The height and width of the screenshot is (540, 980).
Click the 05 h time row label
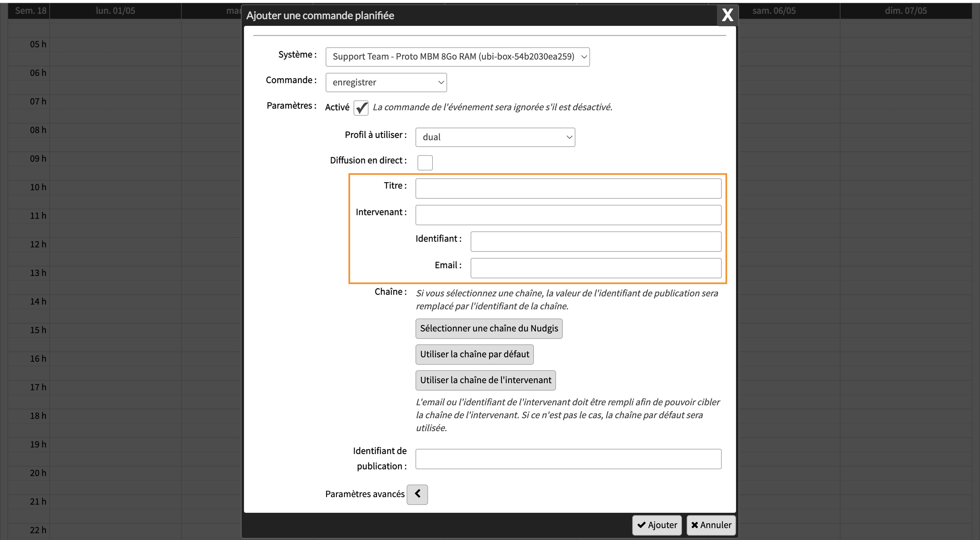pos(38,45)
